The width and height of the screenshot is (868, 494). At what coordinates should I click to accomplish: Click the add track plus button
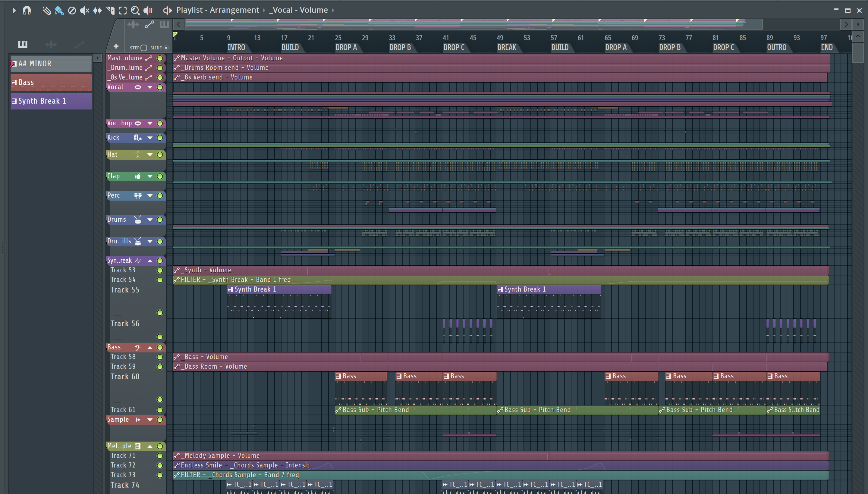pyautogui.click(x=116, y=46)
